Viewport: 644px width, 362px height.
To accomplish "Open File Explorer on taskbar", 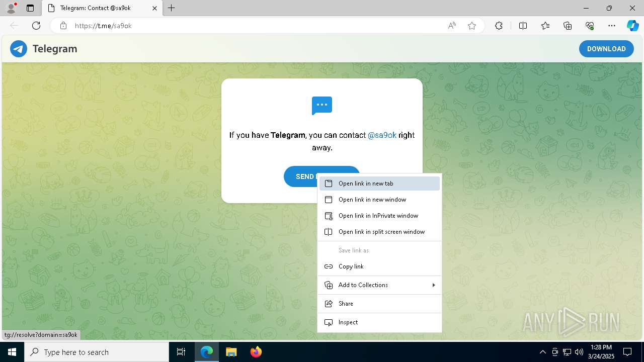I will tap(231, 352).
